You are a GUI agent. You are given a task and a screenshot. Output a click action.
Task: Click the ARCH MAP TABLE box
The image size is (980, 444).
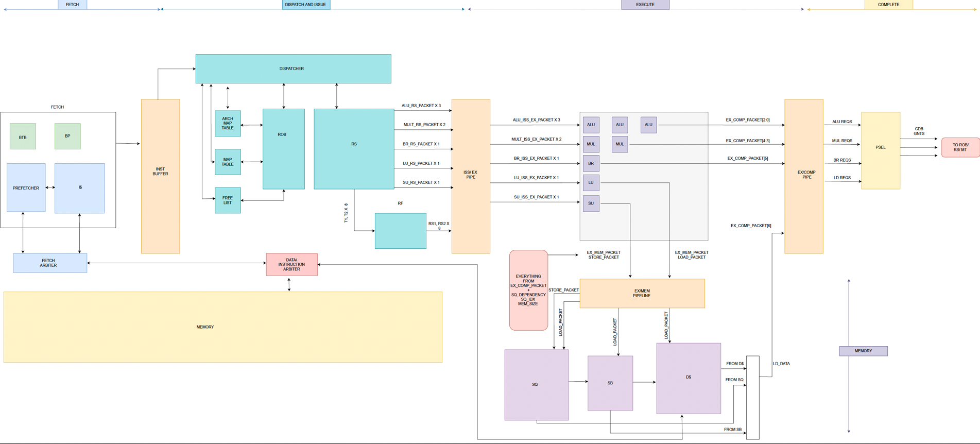228,123
